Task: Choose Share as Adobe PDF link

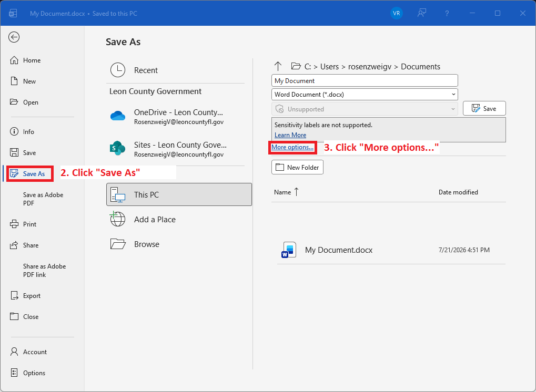Action: coord(44,271)
